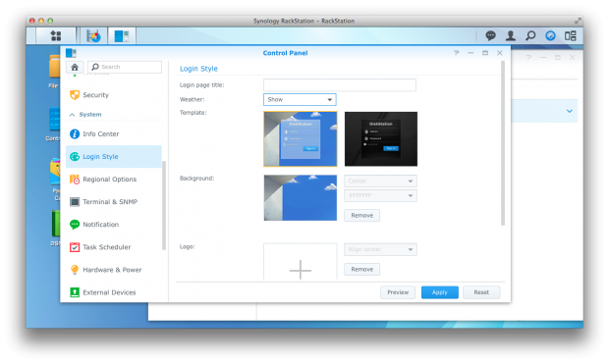
Task: Open the blue circular DSM help icon
Action: (x=550, y=35)
